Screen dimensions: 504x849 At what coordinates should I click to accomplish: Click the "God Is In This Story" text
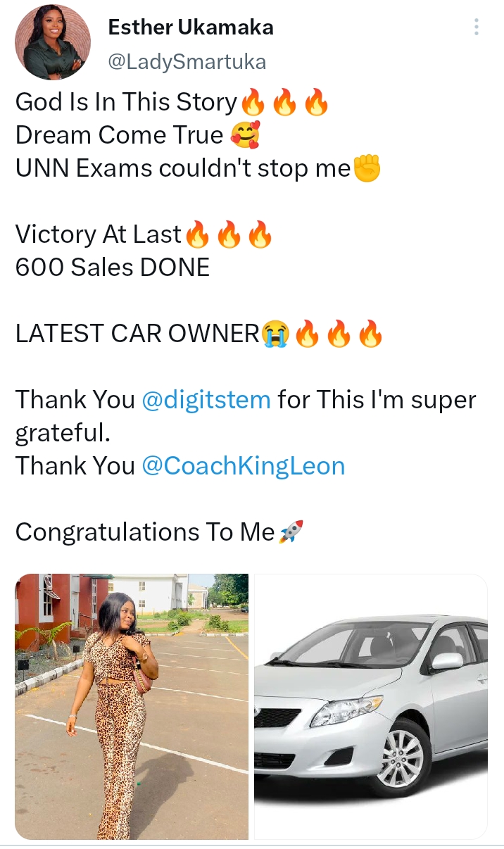[x=126, y=103]
